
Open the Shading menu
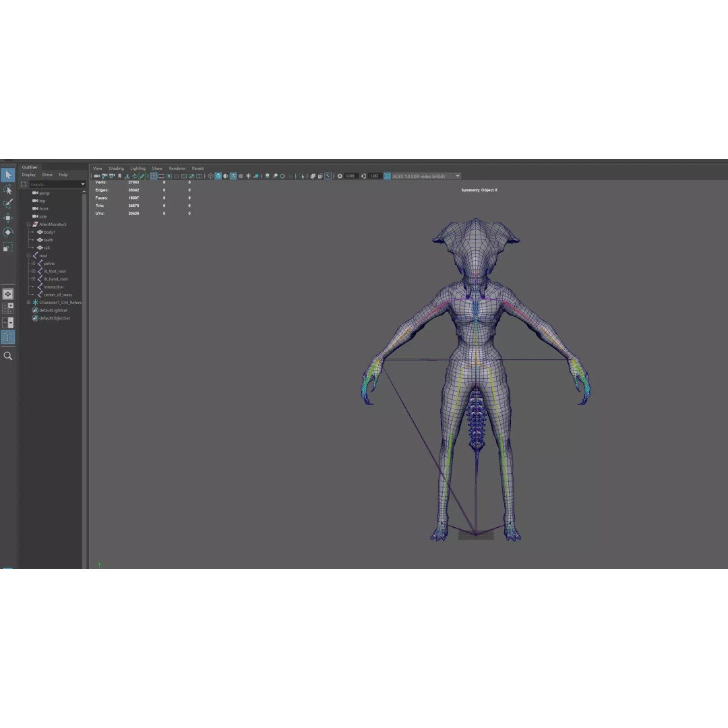(116, 168)
